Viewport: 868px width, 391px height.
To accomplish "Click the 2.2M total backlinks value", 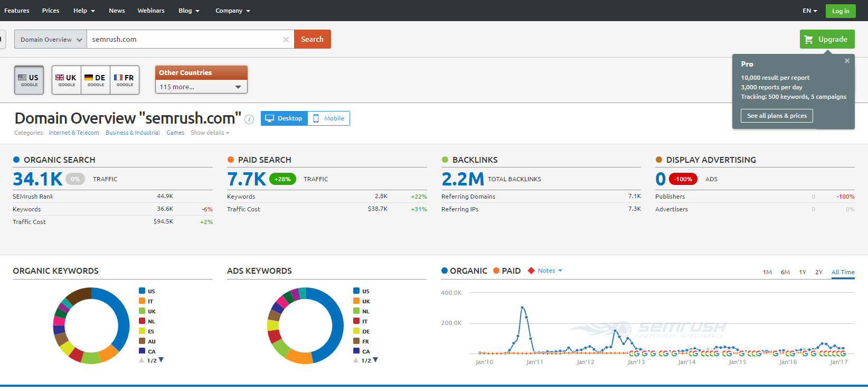I will 463,179.
